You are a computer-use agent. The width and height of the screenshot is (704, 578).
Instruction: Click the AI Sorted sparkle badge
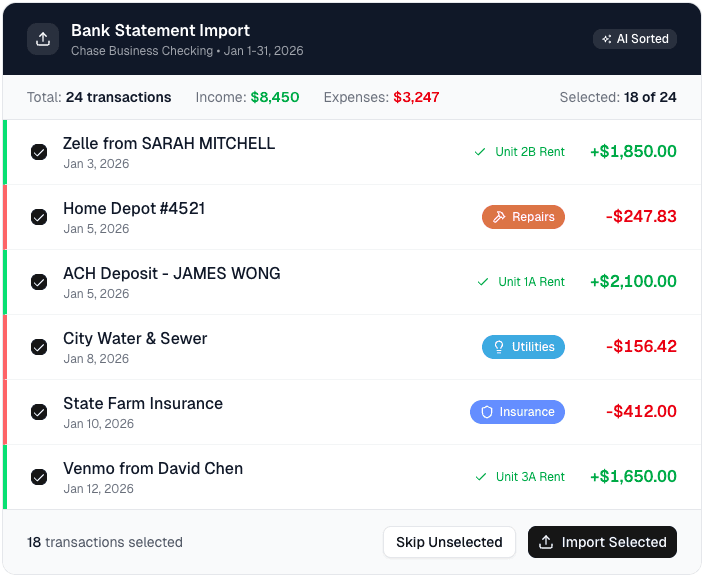point(635,39)
